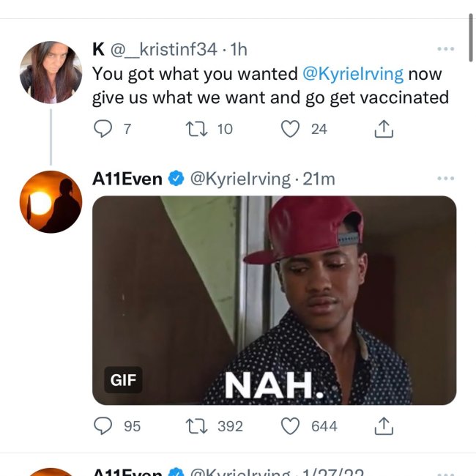Image resolution: width=476 pixels, height=476 pixels.
Task: Play the NAH GIF image
Action: [274, 300]
